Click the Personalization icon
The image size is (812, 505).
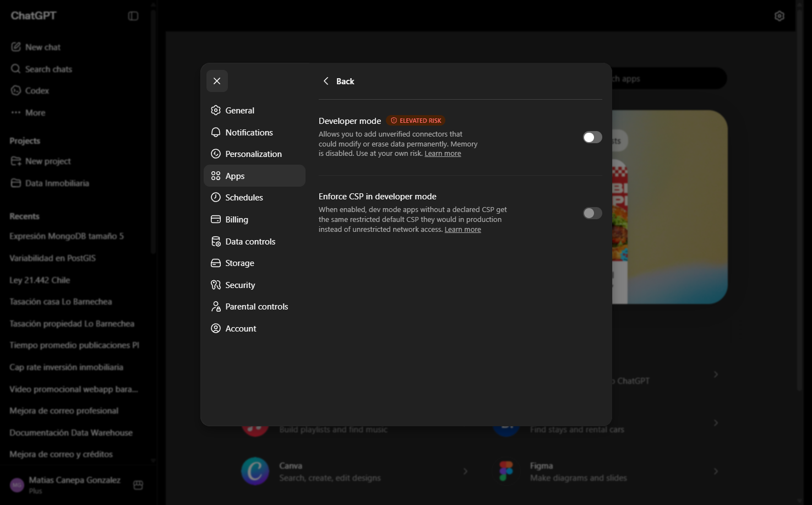[x=216, y=154]
